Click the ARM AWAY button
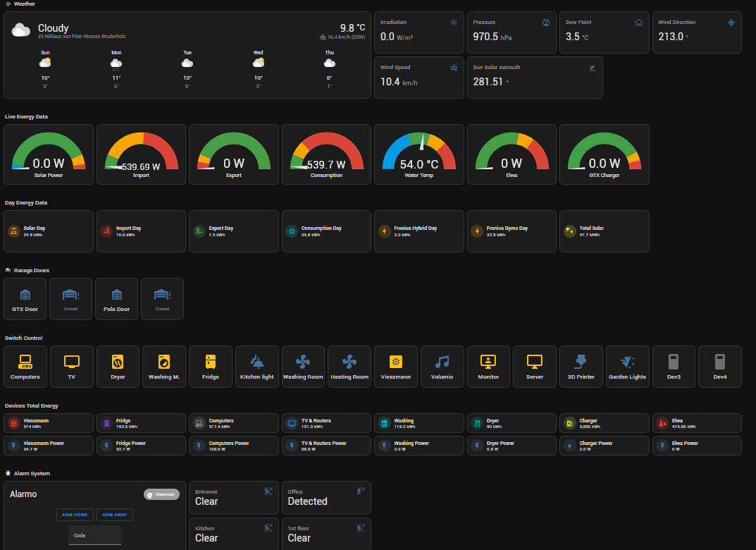Screen dimensions: 756x550 point(115,515)
